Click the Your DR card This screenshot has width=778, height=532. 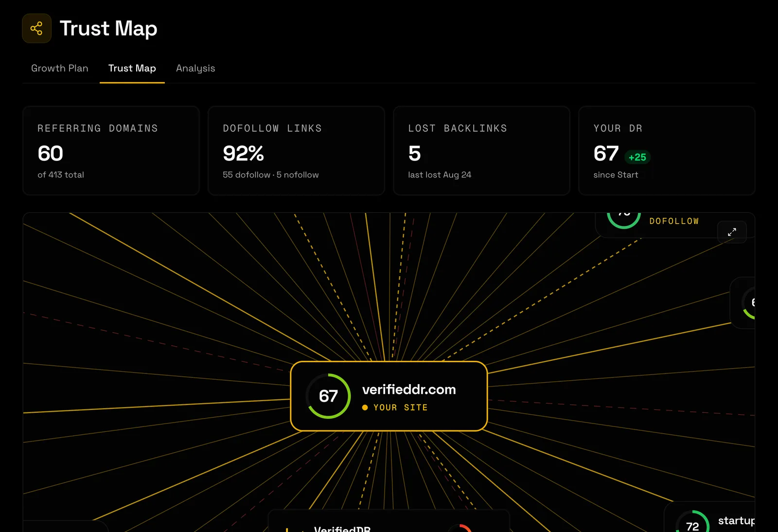point(667,151)
